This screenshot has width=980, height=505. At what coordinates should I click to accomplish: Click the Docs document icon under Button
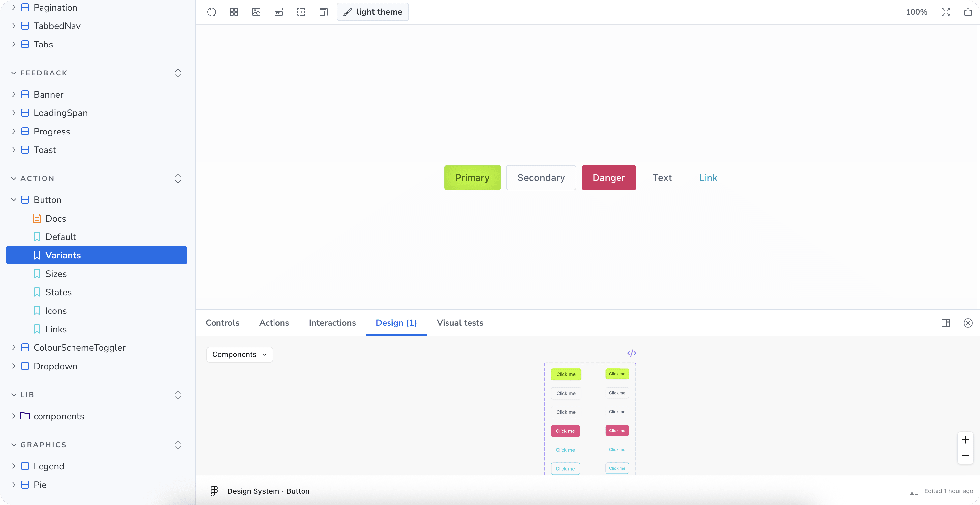point(37,218)
